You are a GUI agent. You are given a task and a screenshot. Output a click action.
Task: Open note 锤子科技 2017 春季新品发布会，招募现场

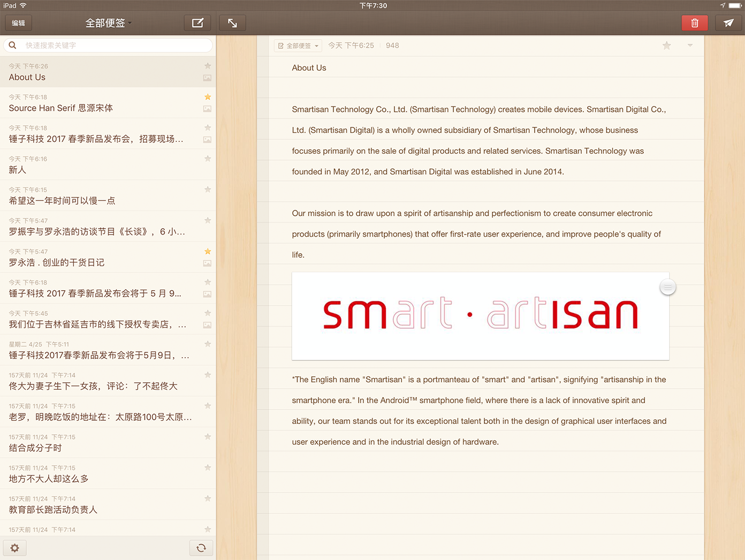[108, 134]
